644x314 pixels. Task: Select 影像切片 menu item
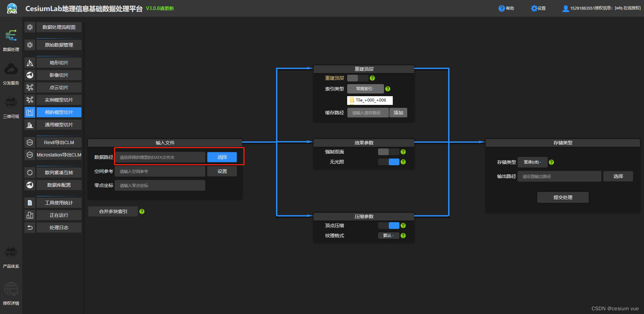[x=59, y=75]
